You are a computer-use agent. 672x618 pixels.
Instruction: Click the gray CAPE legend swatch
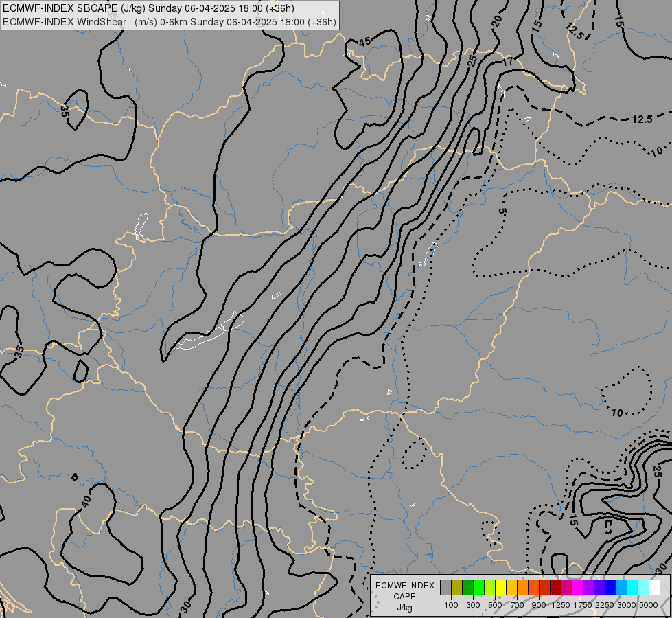click(x=445, y=587)
